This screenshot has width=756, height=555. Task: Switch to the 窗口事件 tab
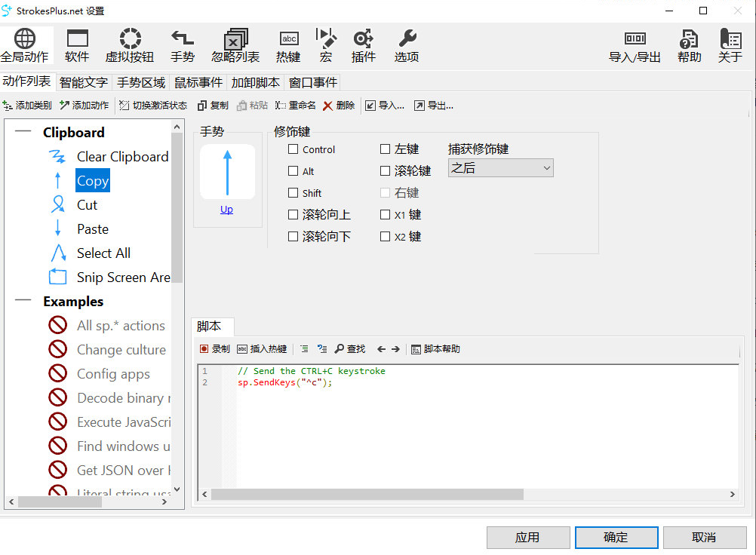(312, 82)
